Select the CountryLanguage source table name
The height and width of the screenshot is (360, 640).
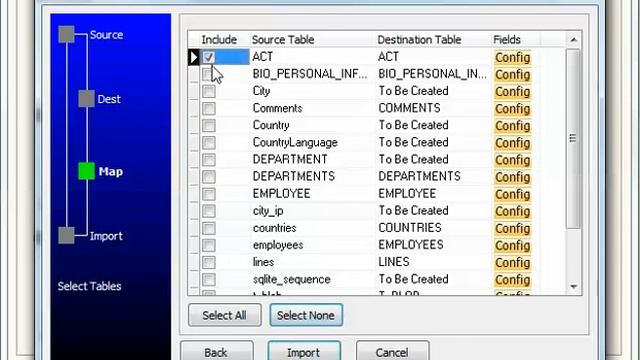pyautogui.click(x=295, y=142)
